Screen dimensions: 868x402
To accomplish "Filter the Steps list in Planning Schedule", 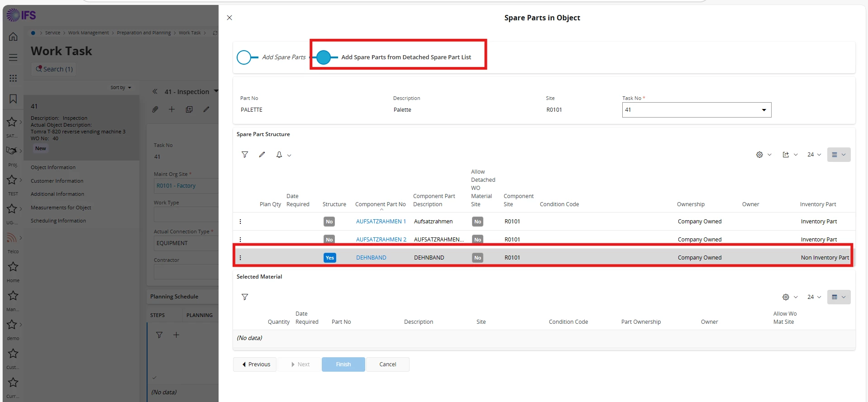I will (159, 335).
